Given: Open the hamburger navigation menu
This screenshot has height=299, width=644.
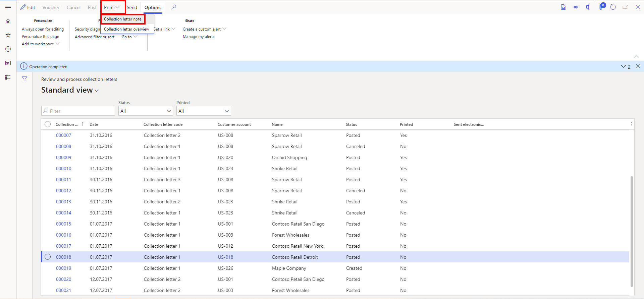Looking at the screenshot, I should pyautogui.click(x=8, y=7).
